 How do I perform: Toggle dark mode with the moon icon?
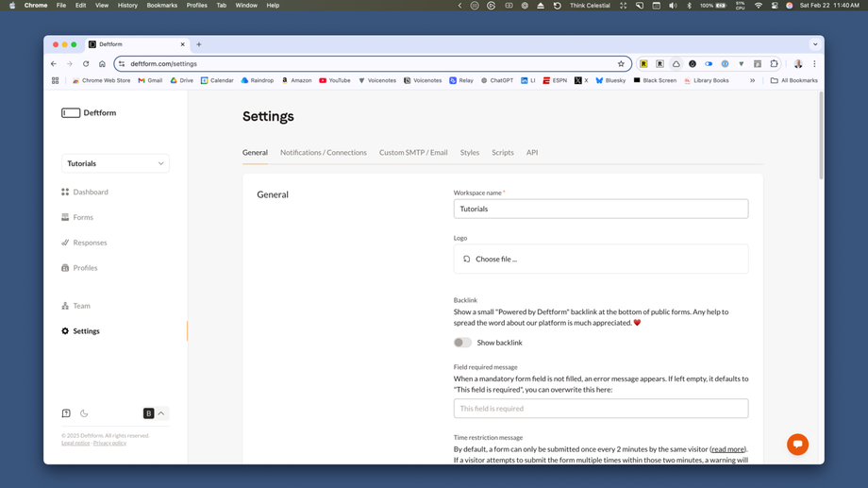coord(84,413)
